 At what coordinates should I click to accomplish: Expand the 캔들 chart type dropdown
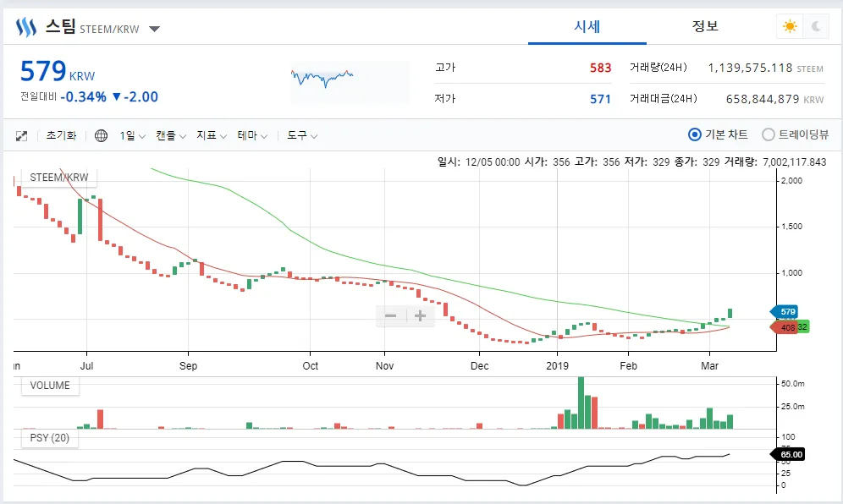(x=170, y=135)
